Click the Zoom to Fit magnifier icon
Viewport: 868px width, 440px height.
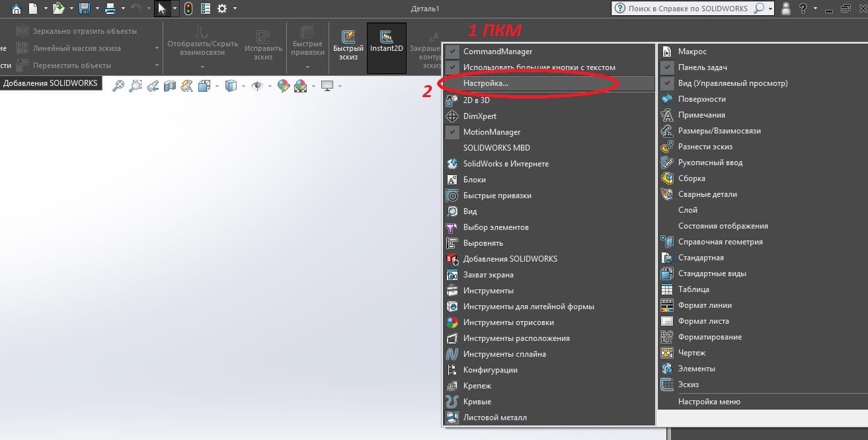click(118, 85)
